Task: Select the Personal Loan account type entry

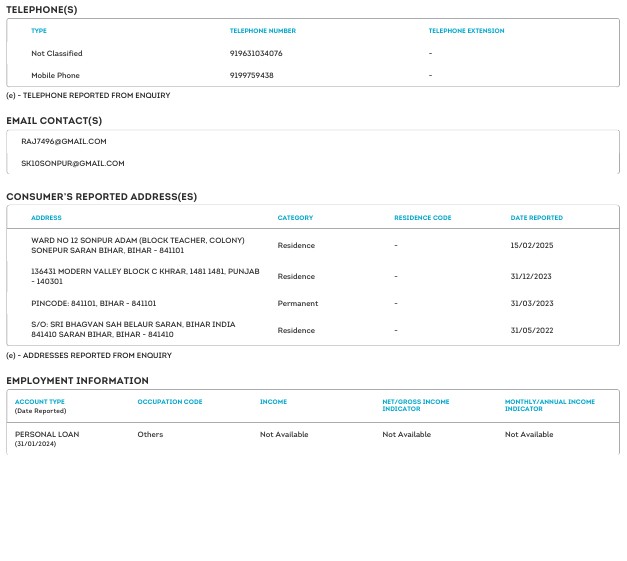Action: point(47,434)
